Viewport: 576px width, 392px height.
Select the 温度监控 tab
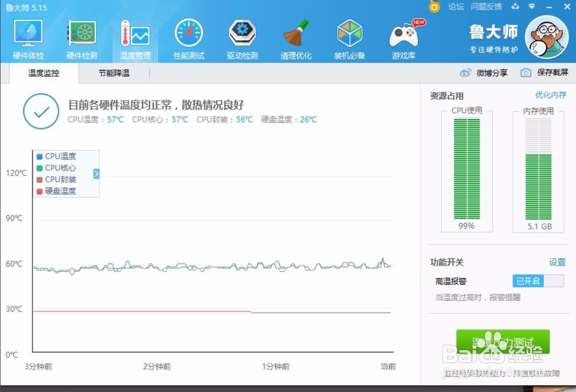click(x=45, y=73)
